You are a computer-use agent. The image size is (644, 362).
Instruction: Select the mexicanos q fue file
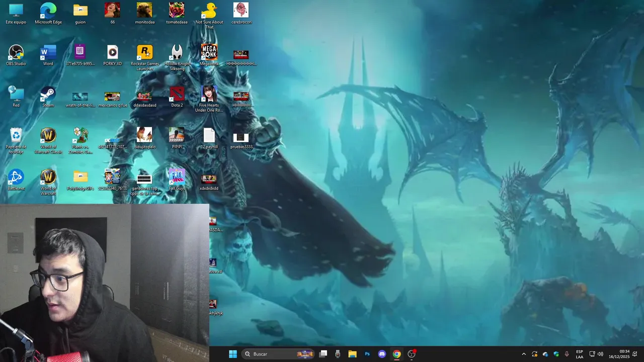[112, 99]
